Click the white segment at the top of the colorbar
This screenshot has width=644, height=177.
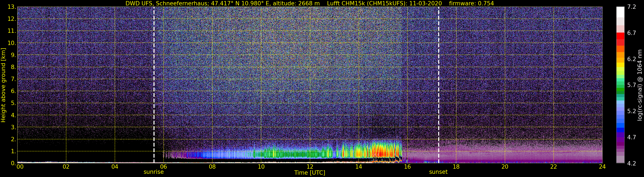pos(620,12)
